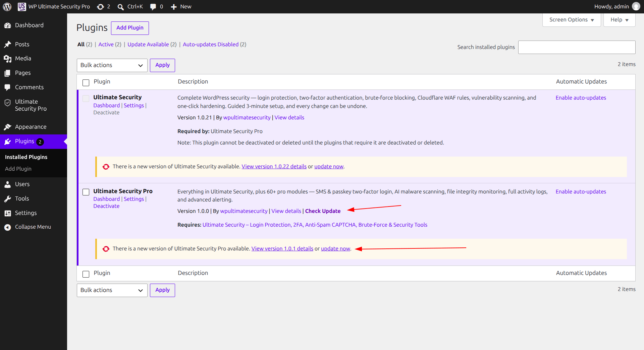Viewport: 644px width, 350px height.
Task: Open Ultimate Security Pro plugin Dashboard link
Action: [106, 199]
